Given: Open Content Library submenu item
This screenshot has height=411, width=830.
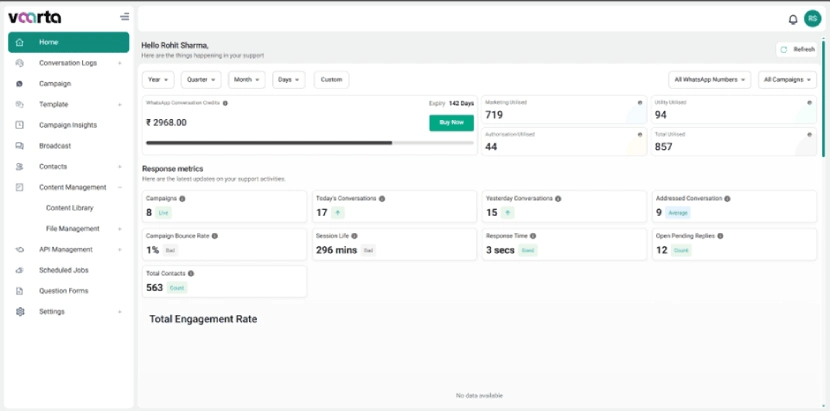Looking at the screenshot, I should [70, 208].
